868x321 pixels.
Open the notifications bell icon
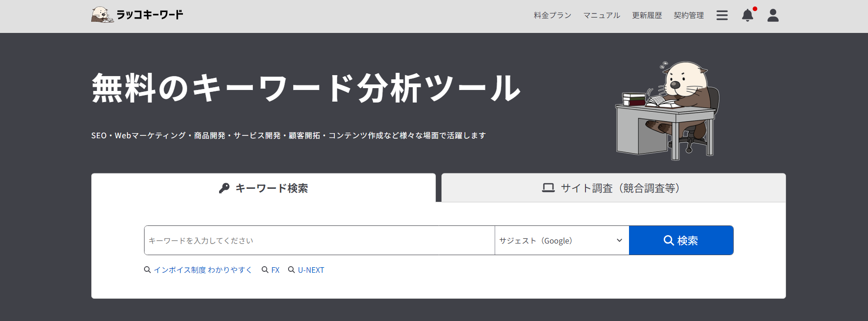[747, 15]
